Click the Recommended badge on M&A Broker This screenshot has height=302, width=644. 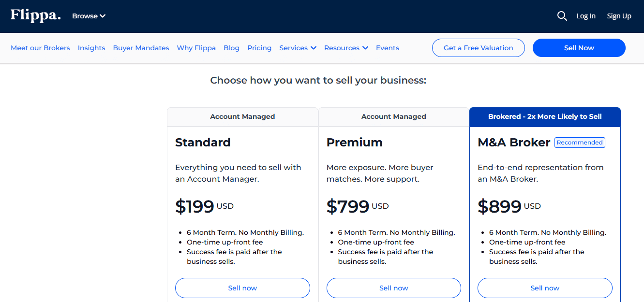580,143
